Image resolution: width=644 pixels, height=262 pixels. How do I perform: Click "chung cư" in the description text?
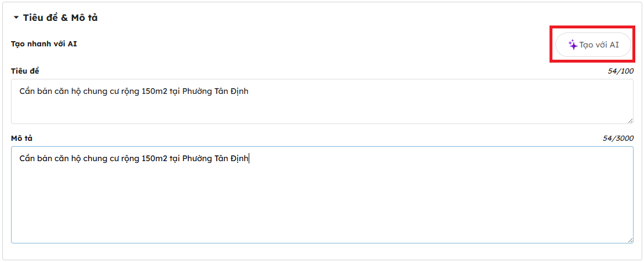click(x=98, y=158)
